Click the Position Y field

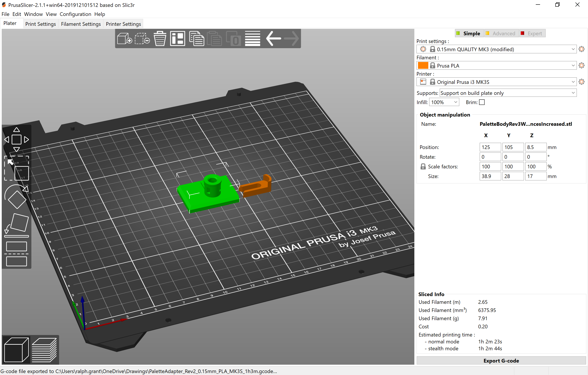pos(513,147)
